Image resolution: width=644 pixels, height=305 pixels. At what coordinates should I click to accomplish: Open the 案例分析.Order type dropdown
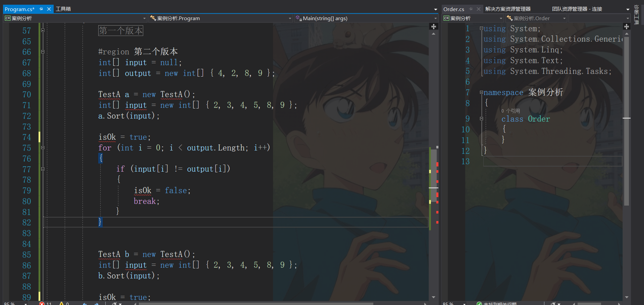click(536, 18)
